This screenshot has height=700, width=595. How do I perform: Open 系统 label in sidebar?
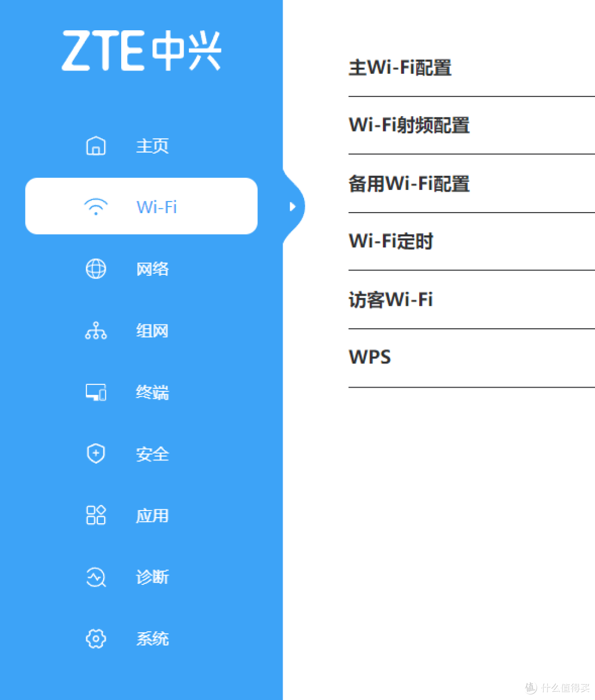click(152, 639)
